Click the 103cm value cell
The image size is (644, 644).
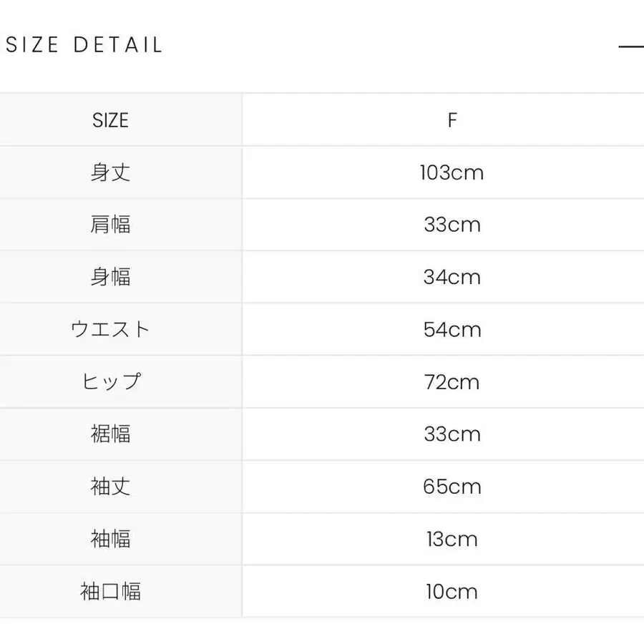click(x=452, y=172)
